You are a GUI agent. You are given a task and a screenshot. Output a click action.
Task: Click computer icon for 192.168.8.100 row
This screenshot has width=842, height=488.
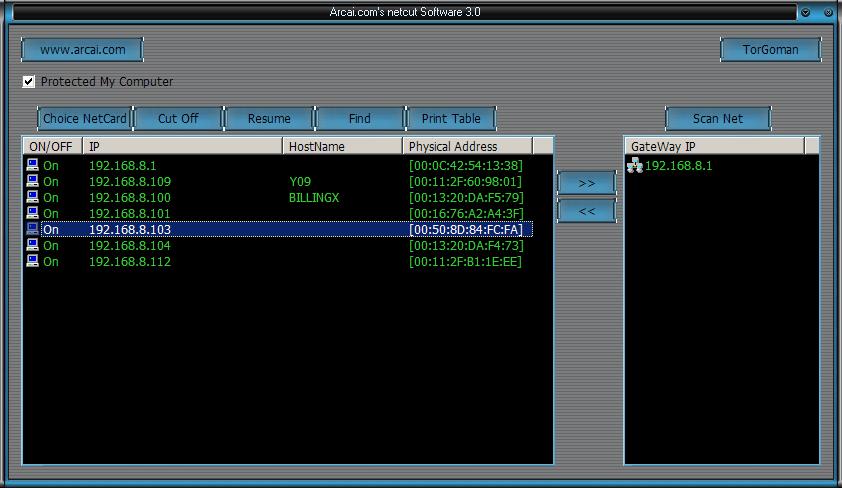click(33, 197)
